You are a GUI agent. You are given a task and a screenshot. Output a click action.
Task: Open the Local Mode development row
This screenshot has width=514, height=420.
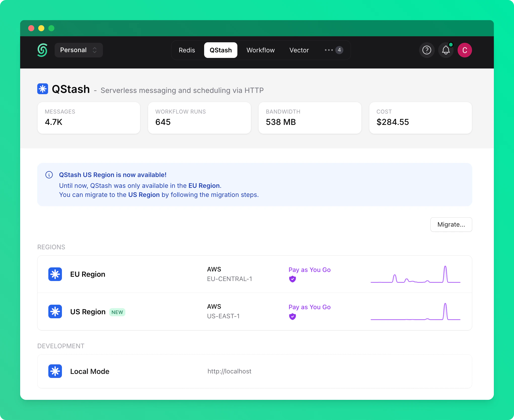(254, 371)
